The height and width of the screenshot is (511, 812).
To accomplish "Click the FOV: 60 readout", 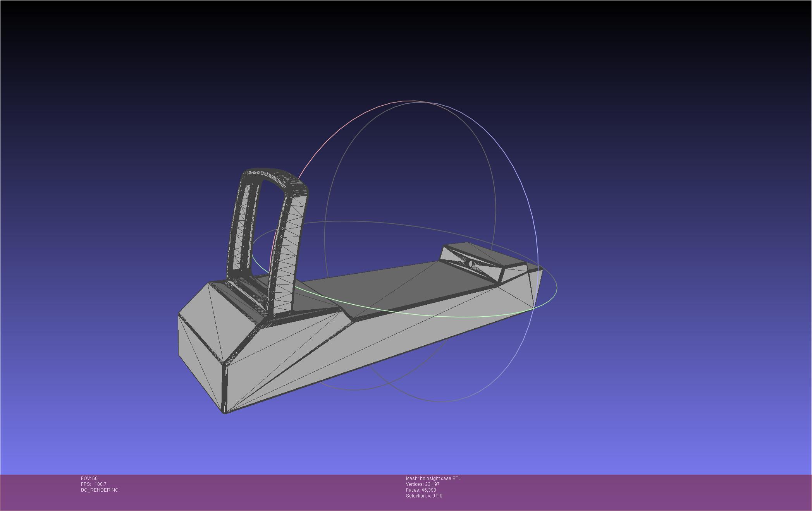I will point(89,478).
